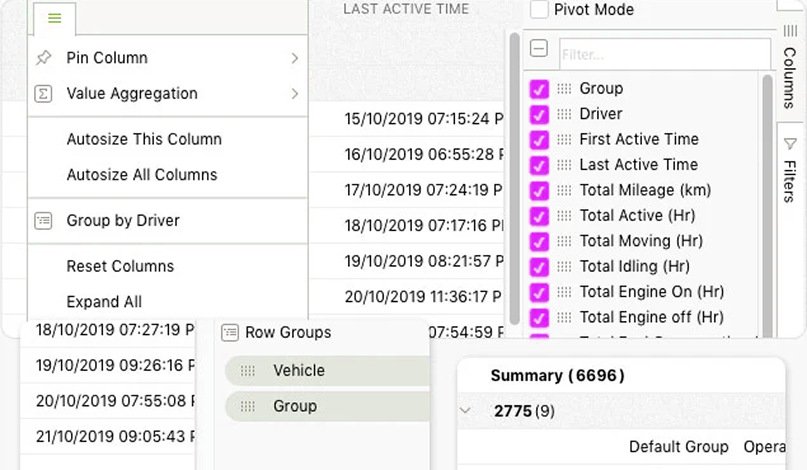The height and width of the screenshot is (470, 807).
Task: Click the pin icon beside Pin Column
Action: (x=43, y=58)
